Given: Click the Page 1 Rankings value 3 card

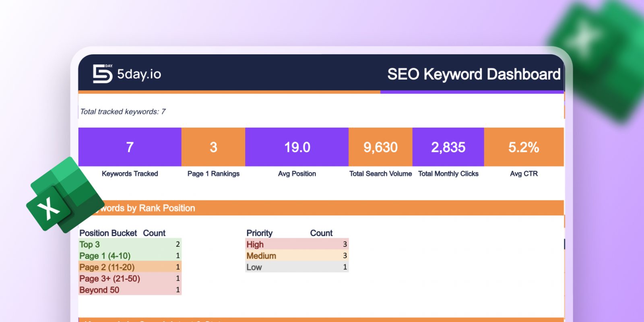Looking at the screenshot, I should (213, 147).
